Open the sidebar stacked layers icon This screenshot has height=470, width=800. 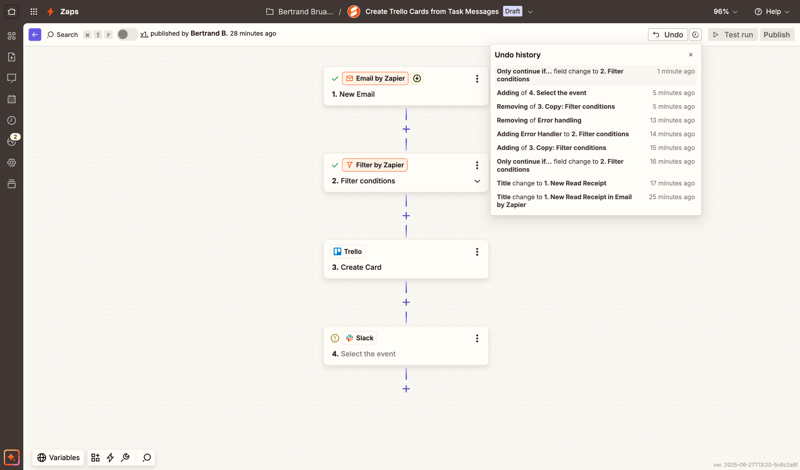click(11, 184)
